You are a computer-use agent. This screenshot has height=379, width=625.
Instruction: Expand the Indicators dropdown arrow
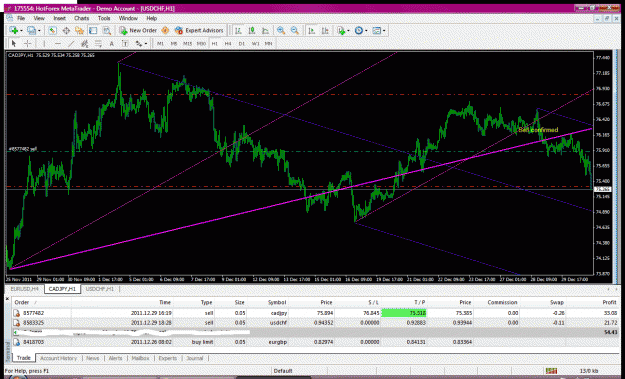pyautogui.click(x=348, y=31)
